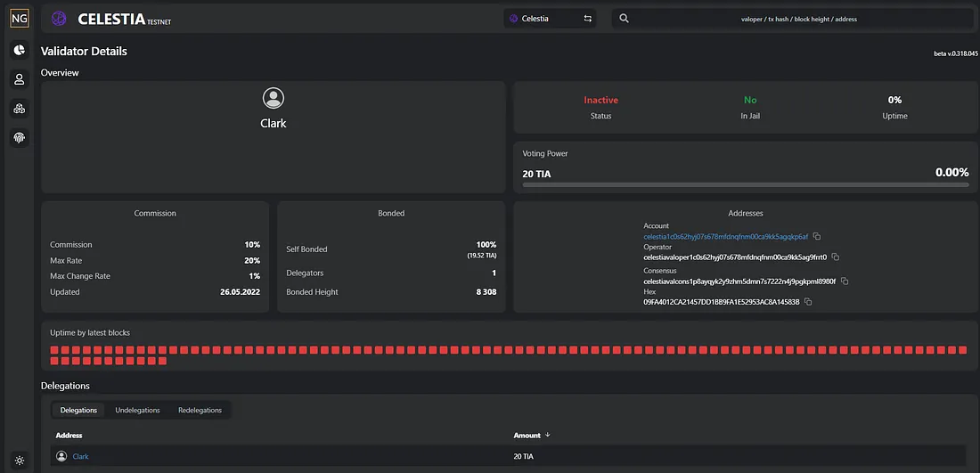Click the Bonded Height 8 308 value
The width and height of the screenshot is (980, 473).
(486, 292)
